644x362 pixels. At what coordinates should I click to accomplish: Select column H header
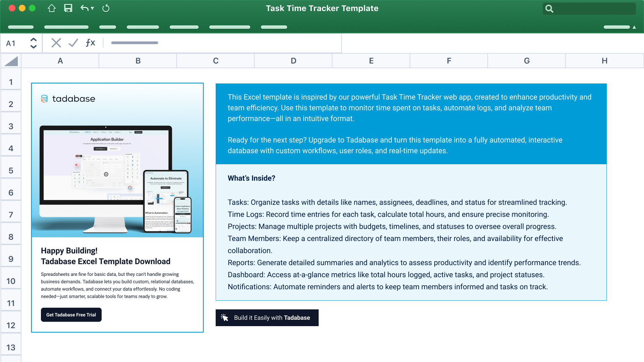pyautogui.click(x=605, y=61)
